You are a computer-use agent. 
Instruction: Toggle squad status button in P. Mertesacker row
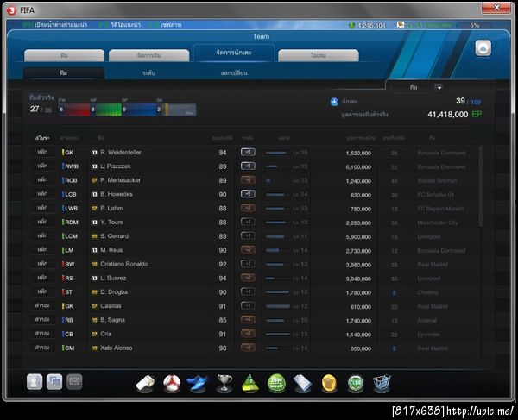tap(42, 180)
